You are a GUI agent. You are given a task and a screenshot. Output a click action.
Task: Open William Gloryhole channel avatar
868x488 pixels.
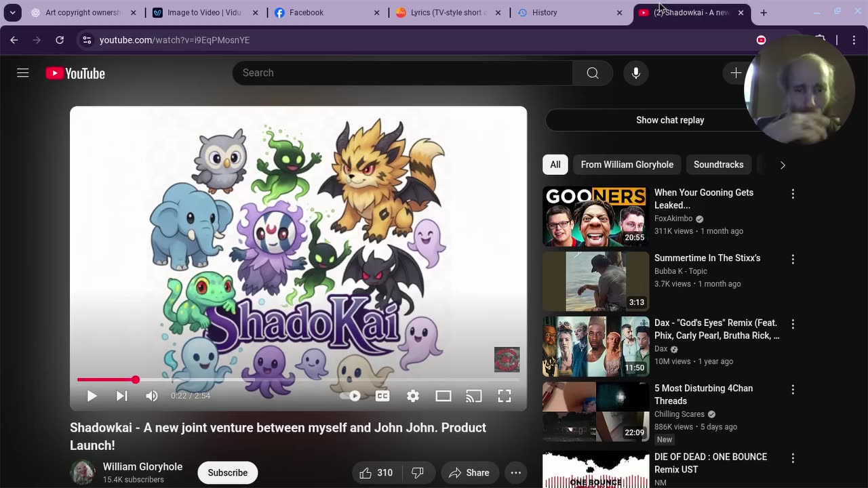(x=83, y=472)
